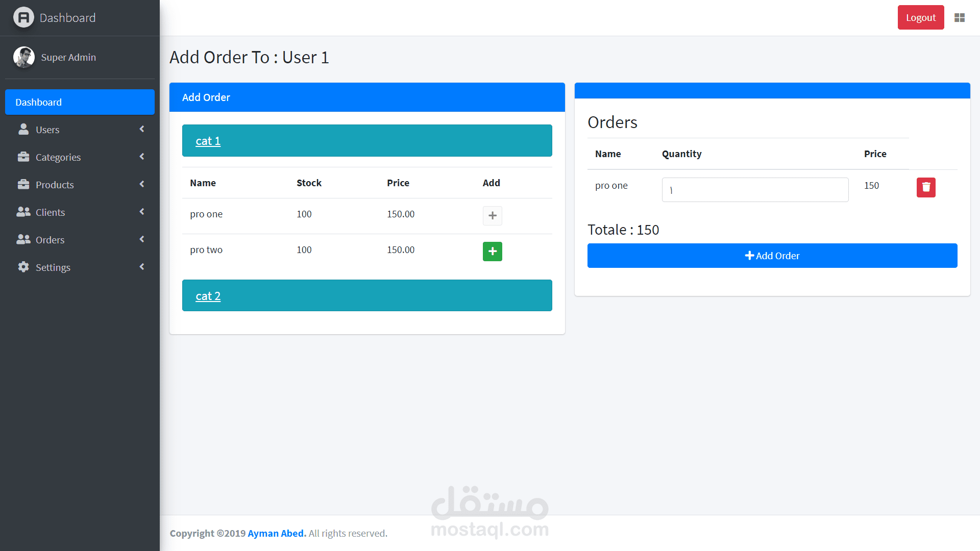The image size is (980, 551).
Task: Click the Settings gear icon
Action: [x=23, y=267]
